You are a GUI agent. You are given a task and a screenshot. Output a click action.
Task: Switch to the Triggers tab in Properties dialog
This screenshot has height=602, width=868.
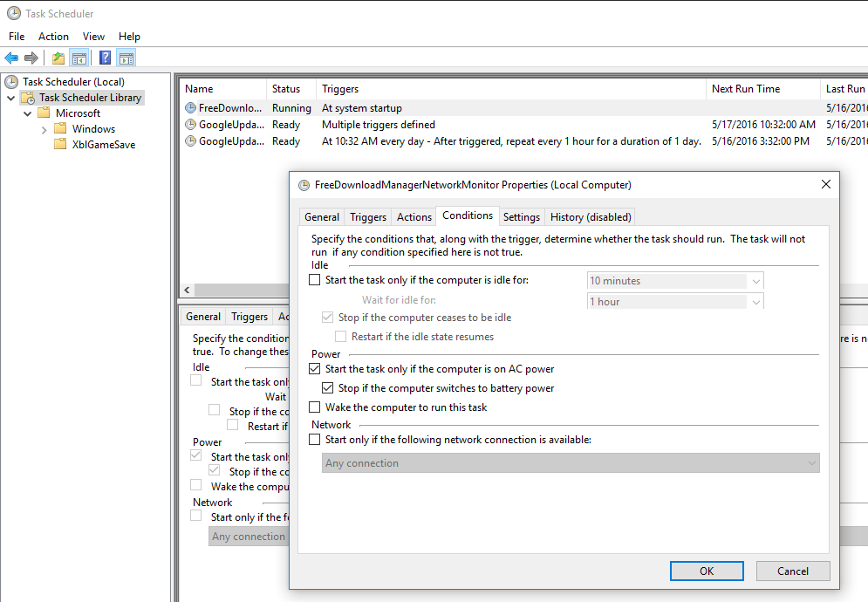(368, 217)
